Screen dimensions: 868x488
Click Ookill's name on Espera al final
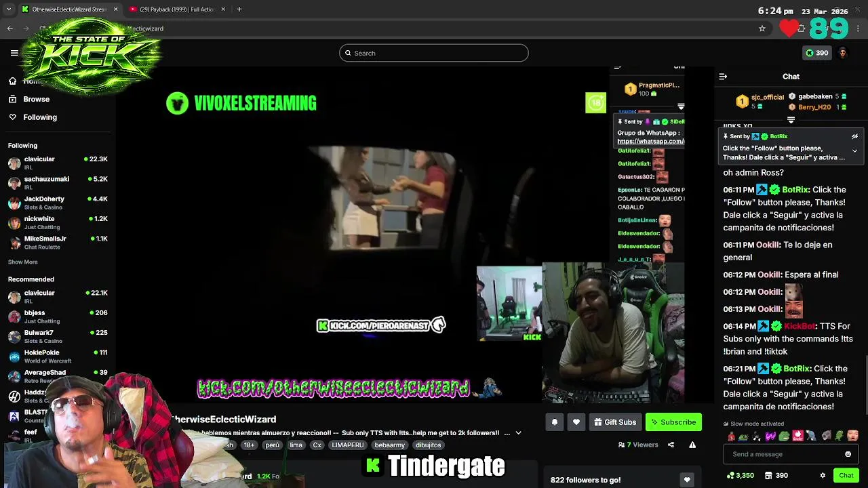point(769,274)
